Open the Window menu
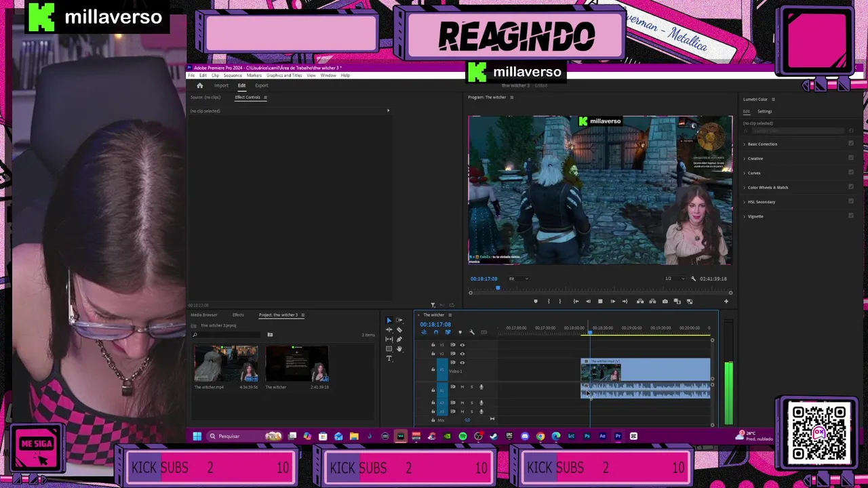This screenshot has width=868, height=488. [328, 75]
